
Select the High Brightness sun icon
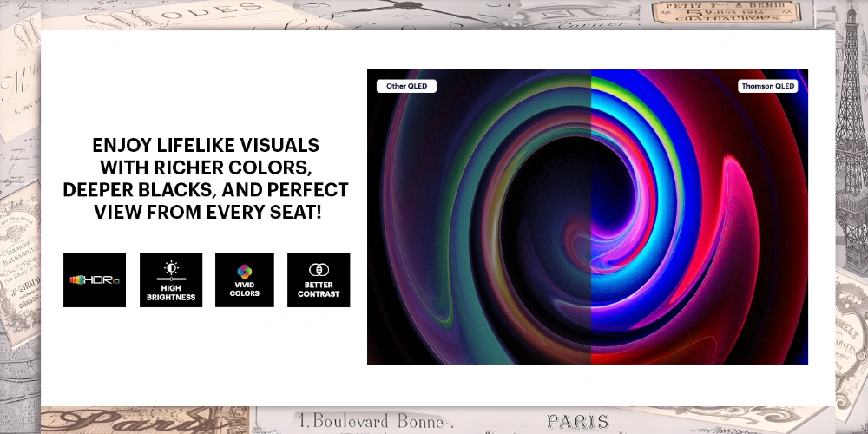[171, 267]
